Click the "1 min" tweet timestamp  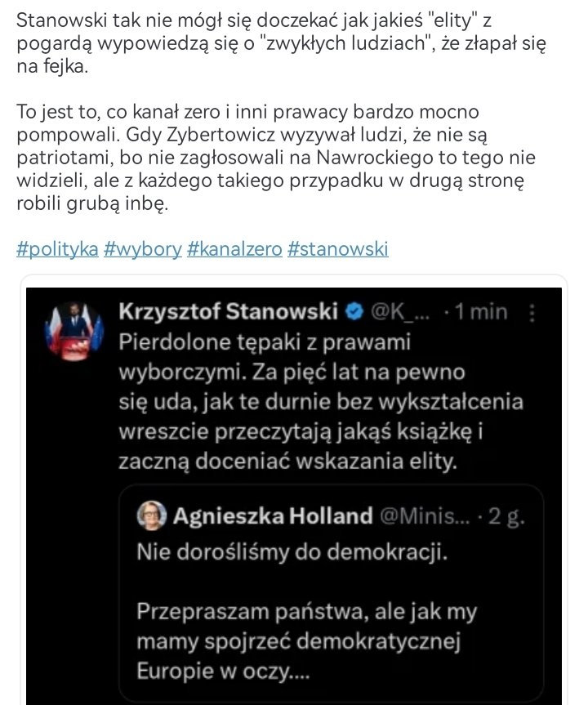(x=481, y=311)
